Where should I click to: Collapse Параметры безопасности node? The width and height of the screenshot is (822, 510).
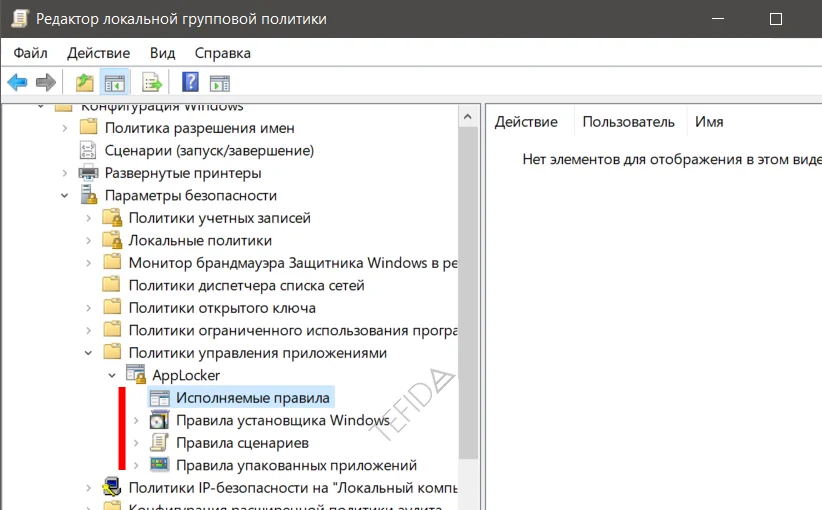pos(64,196)
